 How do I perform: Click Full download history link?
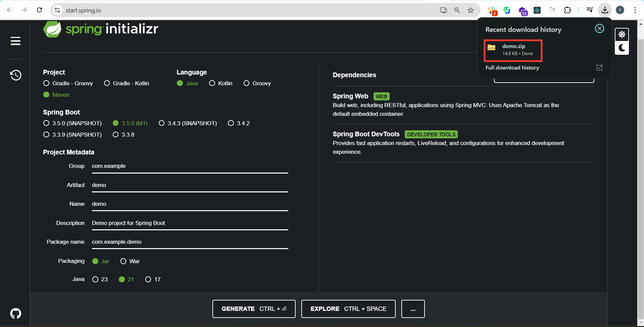click(512, 67)
